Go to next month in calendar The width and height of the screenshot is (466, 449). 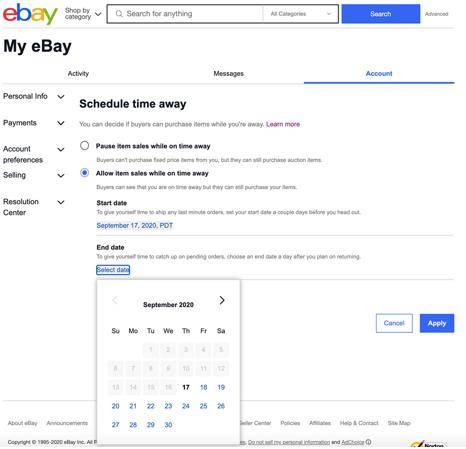[222, 300]
